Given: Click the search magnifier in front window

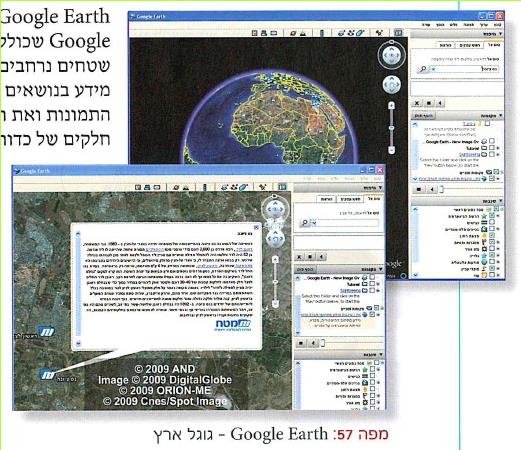Looking at the screenshot, I should (x=305, y=223).
